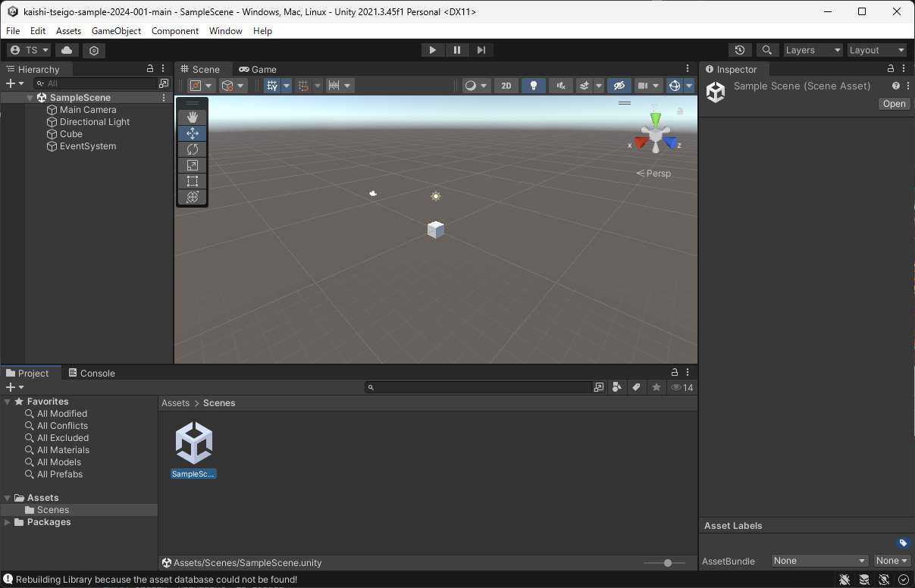Screen dimensions: 915x588
Task: Open the Gizmos dropdown arrow in Scene toolbar
Action: pyautogui.click(x=689, y=86)
